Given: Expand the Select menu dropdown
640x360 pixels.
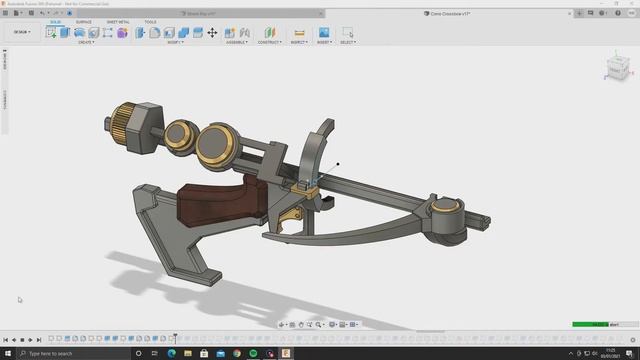Looking at the screenshot, I should coord(348,42).
